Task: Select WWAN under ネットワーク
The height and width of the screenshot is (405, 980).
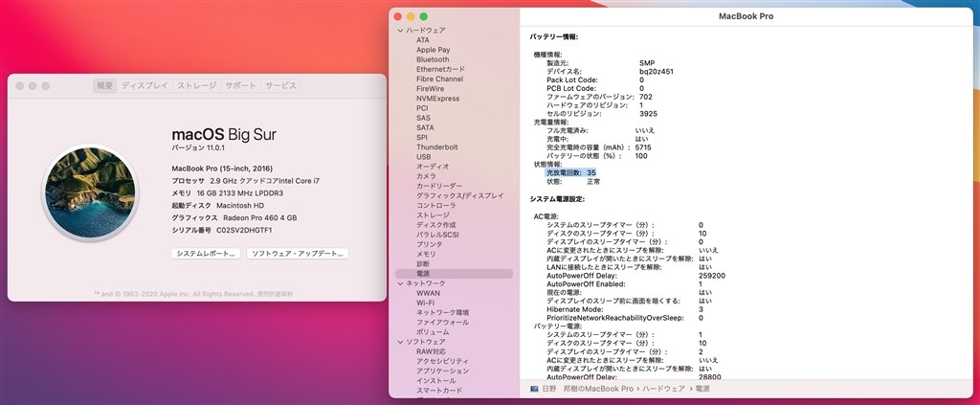Action: [x=428, y=293]
